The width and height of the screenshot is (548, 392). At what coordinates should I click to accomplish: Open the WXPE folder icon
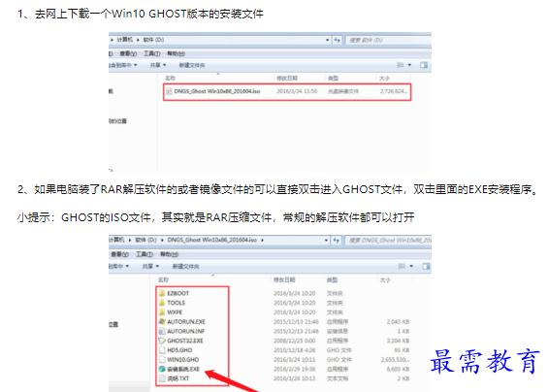[x=162, y=311]
